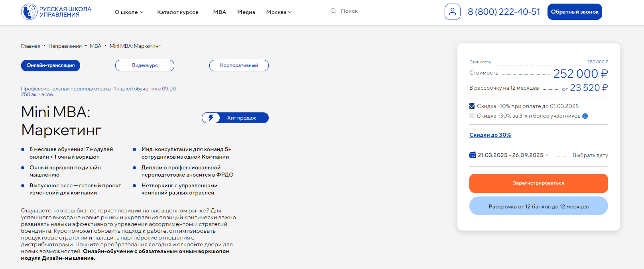Screen dimensions: 644x269
Task: Open the «Медиа» navigation item
Action: (246, 12)
